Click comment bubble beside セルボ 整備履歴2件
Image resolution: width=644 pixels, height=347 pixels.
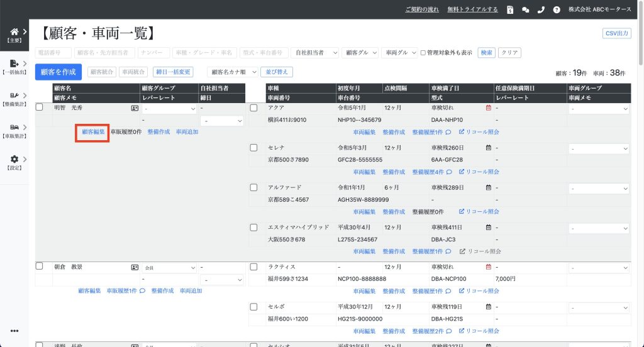[449, 331]
